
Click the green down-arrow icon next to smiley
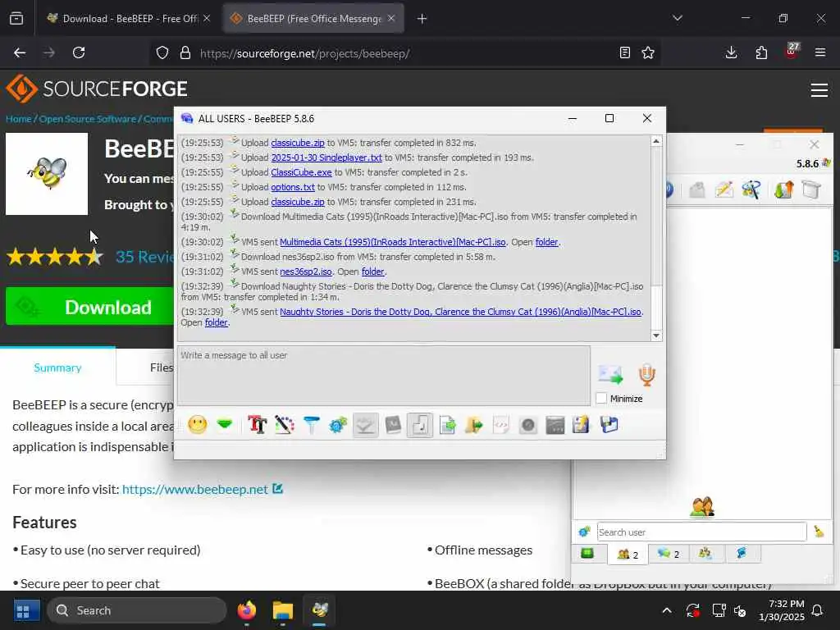pyautogui.click(x=225, y=425)
